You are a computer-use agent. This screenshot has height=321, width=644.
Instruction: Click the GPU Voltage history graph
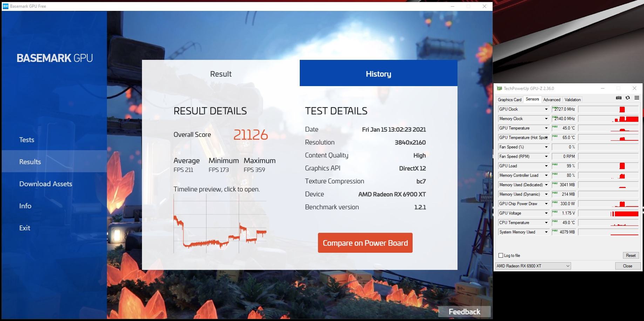click(x=608, y=213)
